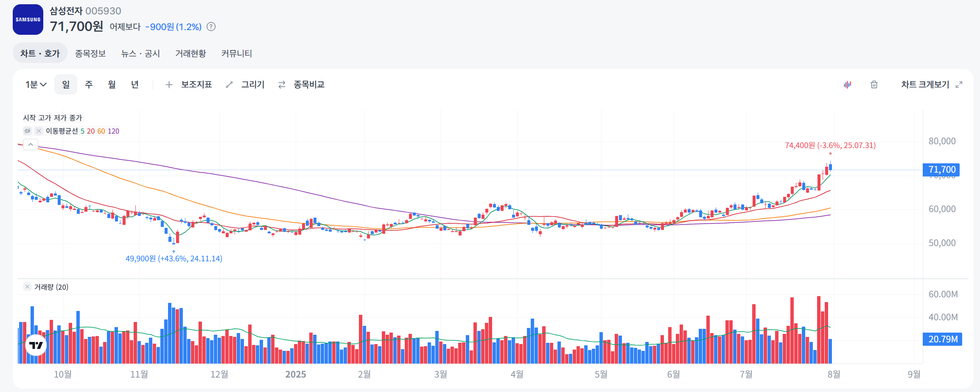Click the 10월 time axis label
Viewport: 980px width, 392px height.
63,374
